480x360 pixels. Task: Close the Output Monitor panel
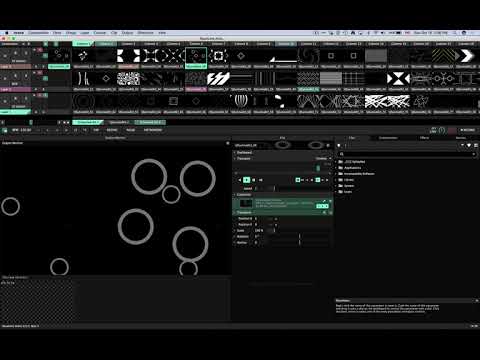[228, 143]
